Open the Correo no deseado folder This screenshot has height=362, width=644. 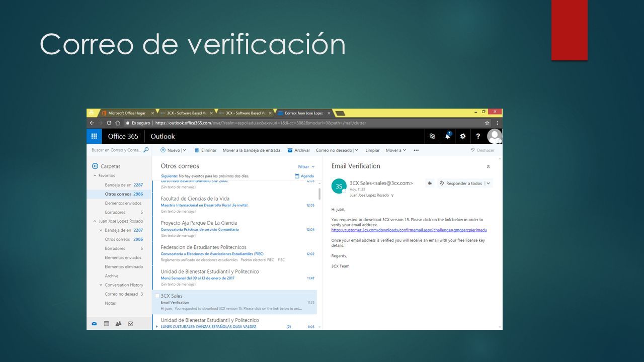[x=121, y=294]
